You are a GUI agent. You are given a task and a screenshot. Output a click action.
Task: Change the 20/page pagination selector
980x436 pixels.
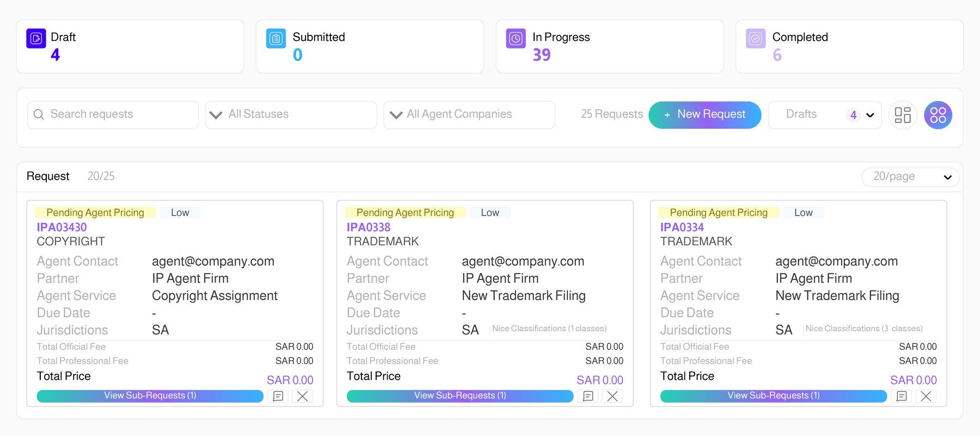(x=910, y=177)
